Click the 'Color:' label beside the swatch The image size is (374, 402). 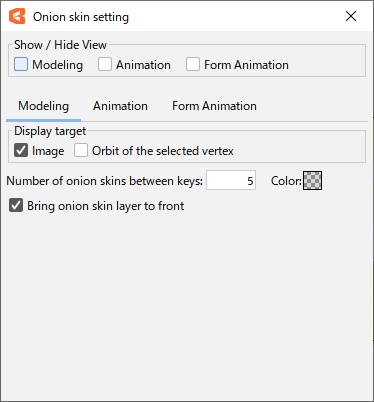tap(286, 181)
